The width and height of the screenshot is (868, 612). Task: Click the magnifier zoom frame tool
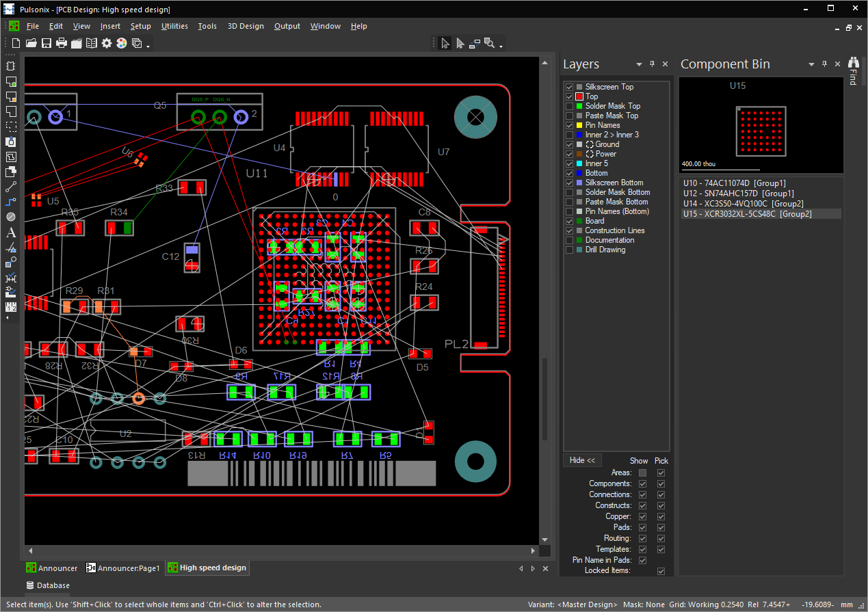coord(490,43)
